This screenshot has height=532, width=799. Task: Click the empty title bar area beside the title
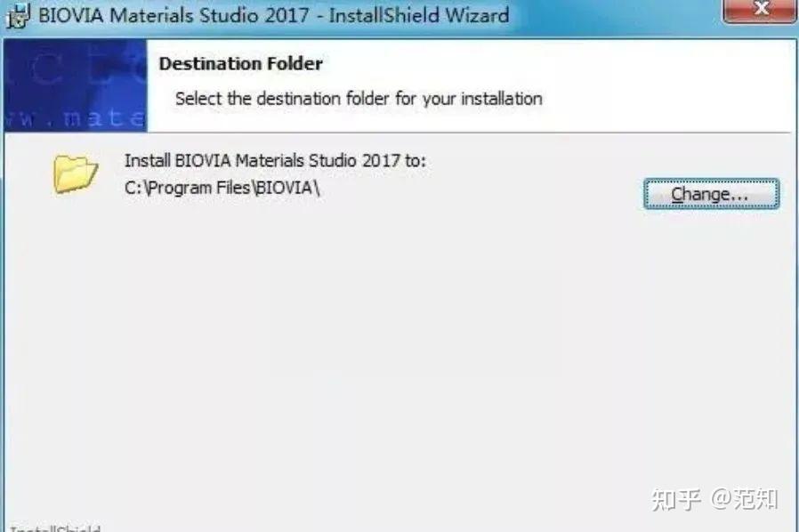pos(611,15)
